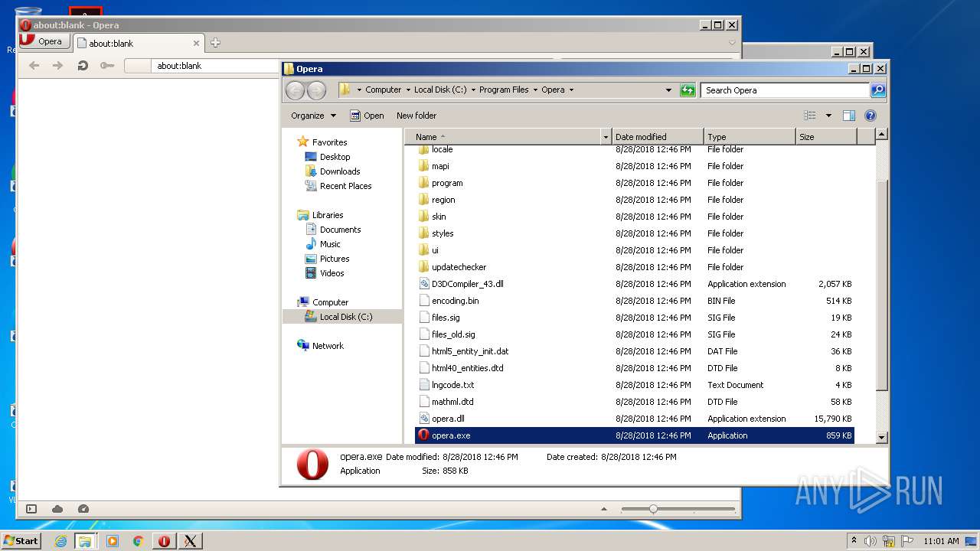Screen dimensions: 980x551
Task: Open address bar history dropdown
Action: click(x=668, y=90)
